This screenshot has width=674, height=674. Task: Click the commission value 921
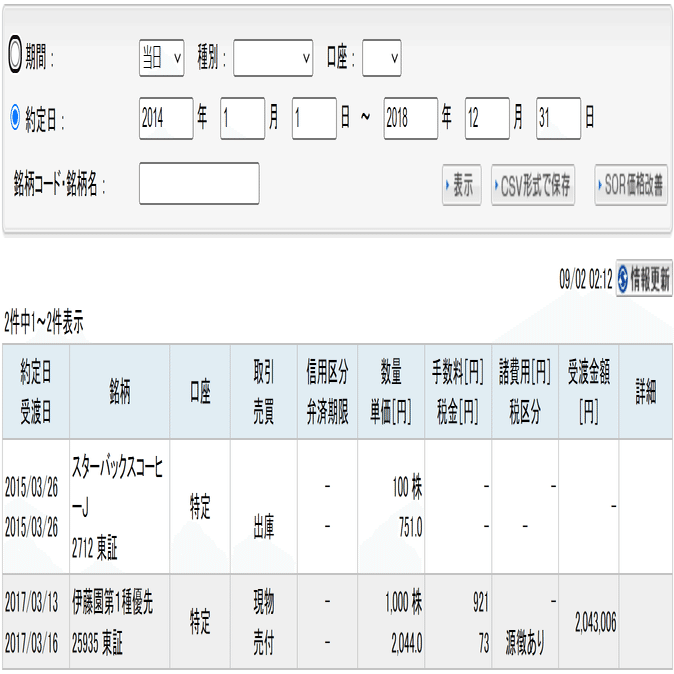pyautogui.click(x=481, y=602)
